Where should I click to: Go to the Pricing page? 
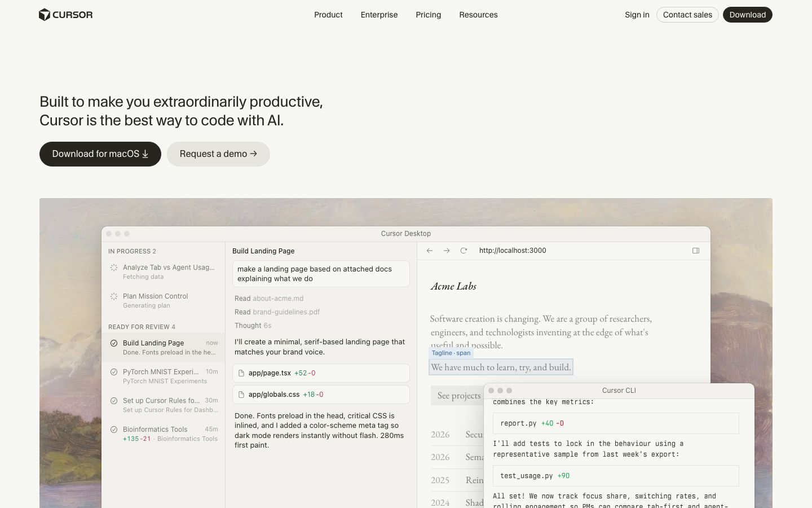[429, 15]
